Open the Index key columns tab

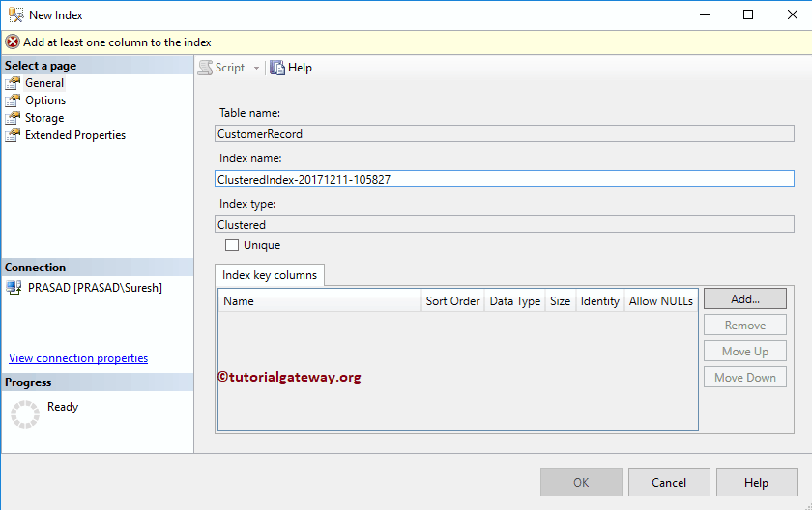(270, 275)
